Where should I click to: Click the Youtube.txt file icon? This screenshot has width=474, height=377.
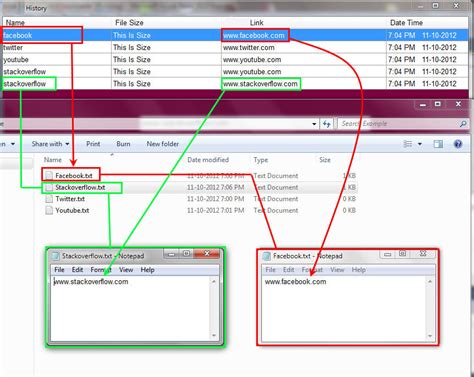click(x=49, y=211)
